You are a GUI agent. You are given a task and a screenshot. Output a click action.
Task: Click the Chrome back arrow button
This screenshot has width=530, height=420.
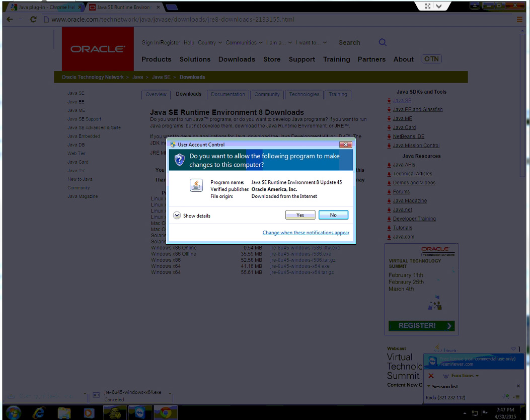(10, 19)
